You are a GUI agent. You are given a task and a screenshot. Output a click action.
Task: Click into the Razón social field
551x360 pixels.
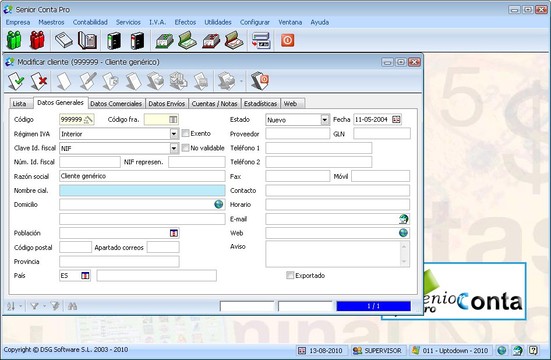tap(142, 176)
